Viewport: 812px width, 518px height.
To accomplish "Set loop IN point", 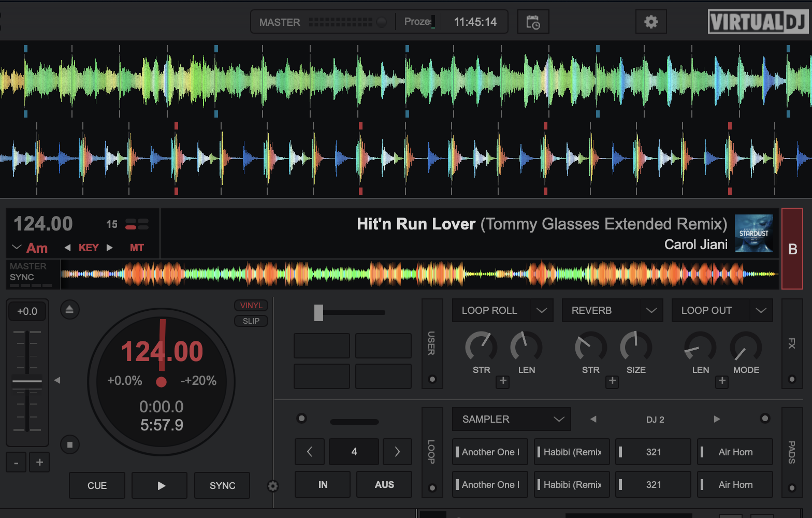I will pos(323,484).
